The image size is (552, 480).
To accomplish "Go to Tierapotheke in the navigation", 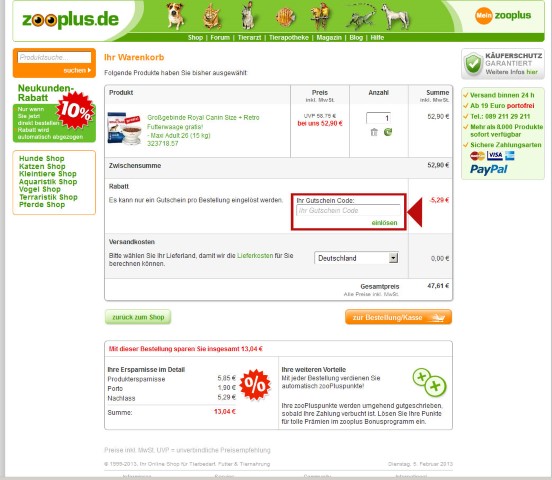I will pos(289,38).
